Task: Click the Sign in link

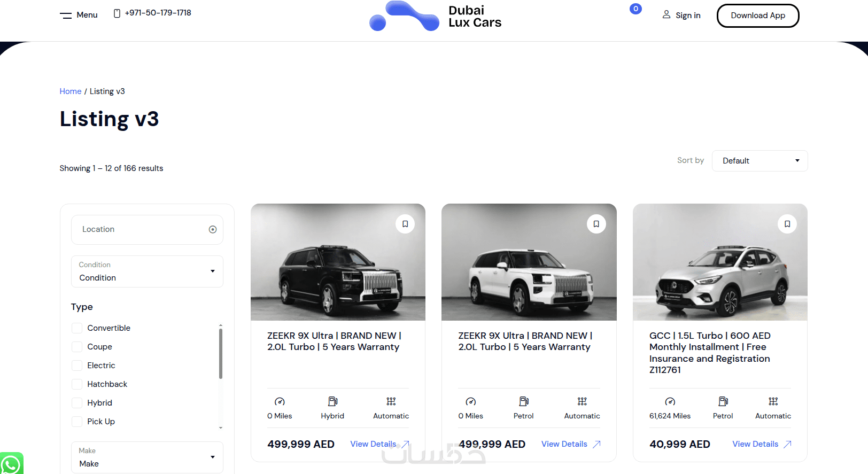Action: click(681, 15)
